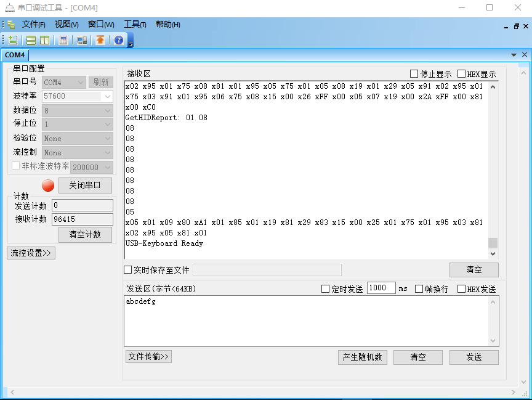Screen dimensions: 532x400
Task: Click receive area scroll up arrow
Action: 493,87
